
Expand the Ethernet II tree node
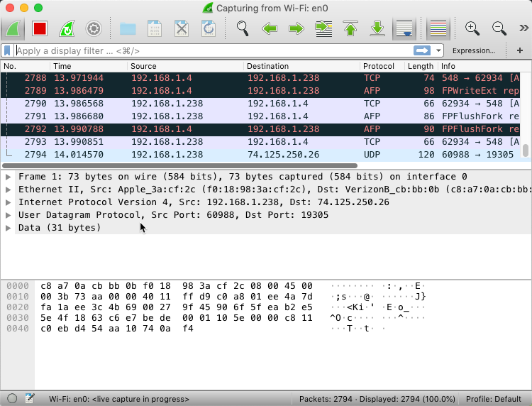click(x=8, y=190)
